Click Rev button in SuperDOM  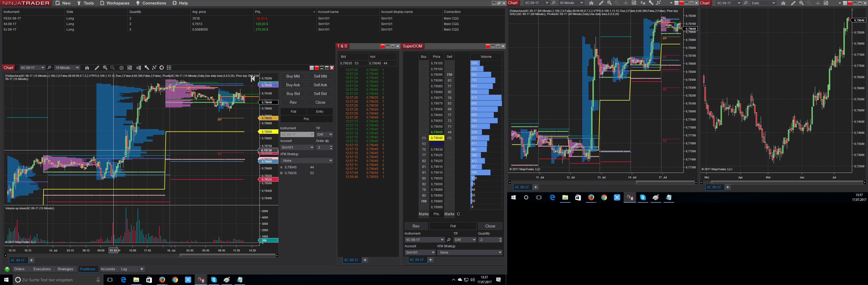click(416, 226)
